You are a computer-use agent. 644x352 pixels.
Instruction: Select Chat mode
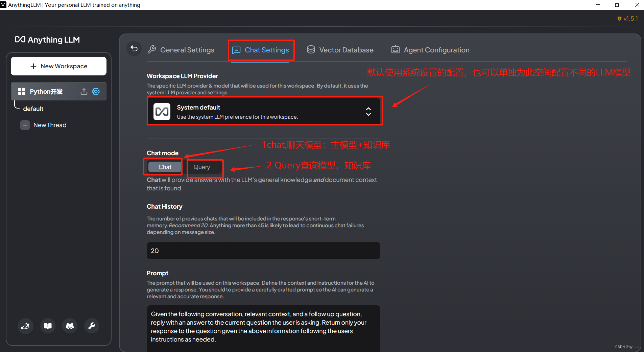165,167
